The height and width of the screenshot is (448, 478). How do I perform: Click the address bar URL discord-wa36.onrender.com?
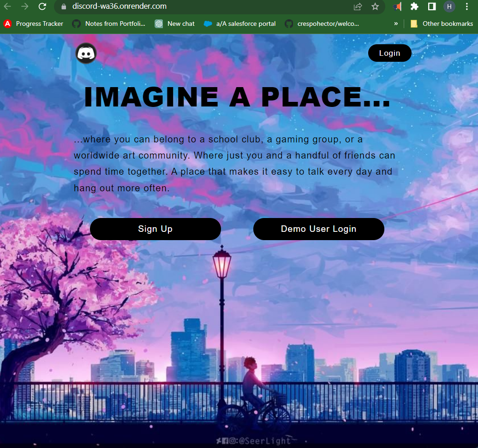click(x=119, y=6)
